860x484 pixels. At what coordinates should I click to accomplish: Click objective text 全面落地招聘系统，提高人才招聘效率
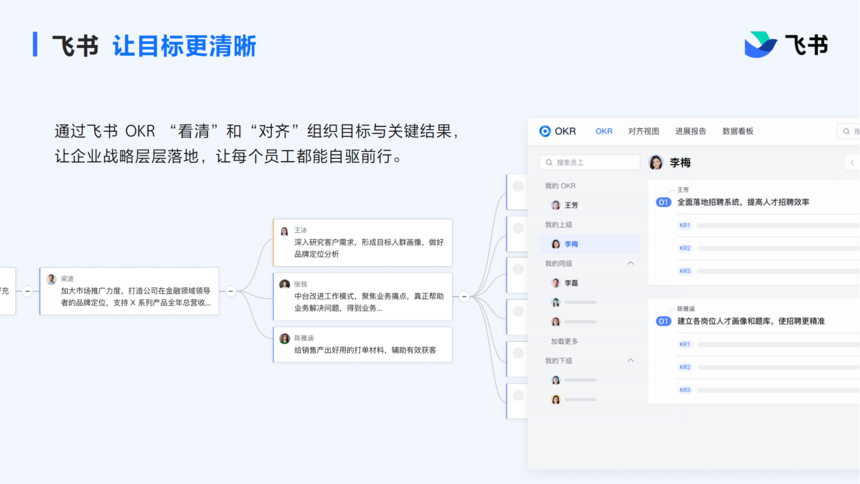point(743,202)
